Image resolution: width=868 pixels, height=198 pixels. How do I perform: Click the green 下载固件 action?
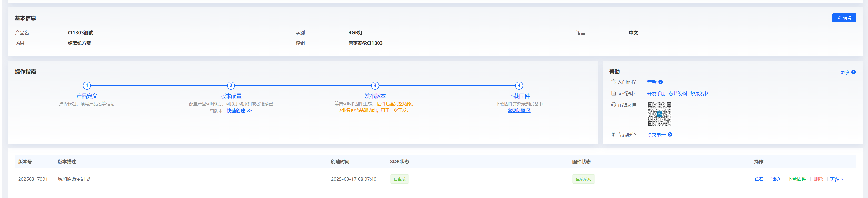coord(797,179)
